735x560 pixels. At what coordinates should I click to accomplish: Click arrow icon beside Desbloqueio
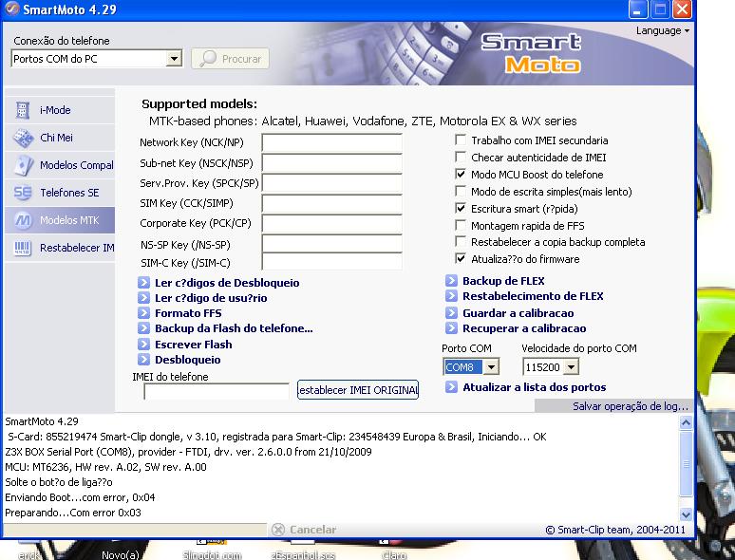[143, 360]
